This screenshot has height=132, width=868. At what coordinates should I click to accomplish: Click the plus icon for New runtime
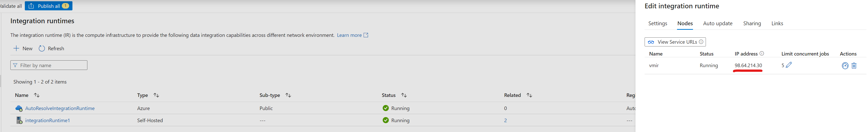coord(16,48)
